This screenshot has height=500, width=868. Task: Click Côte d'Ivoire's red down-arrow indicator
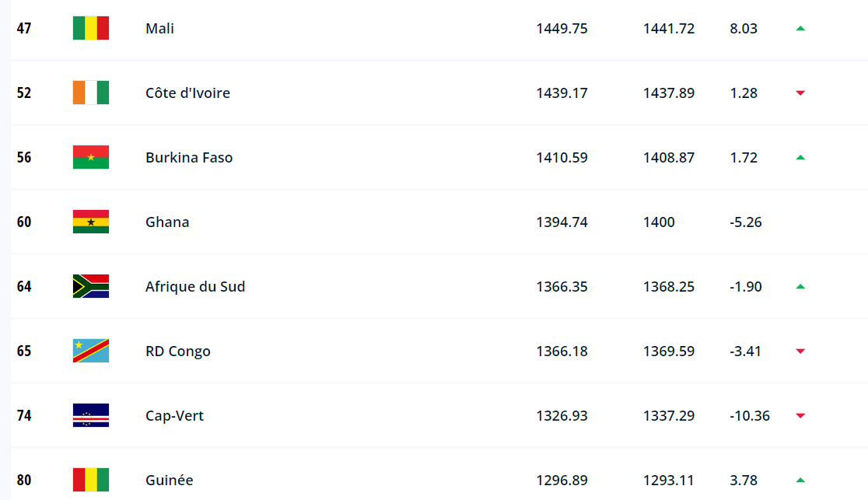pos(800,93)
